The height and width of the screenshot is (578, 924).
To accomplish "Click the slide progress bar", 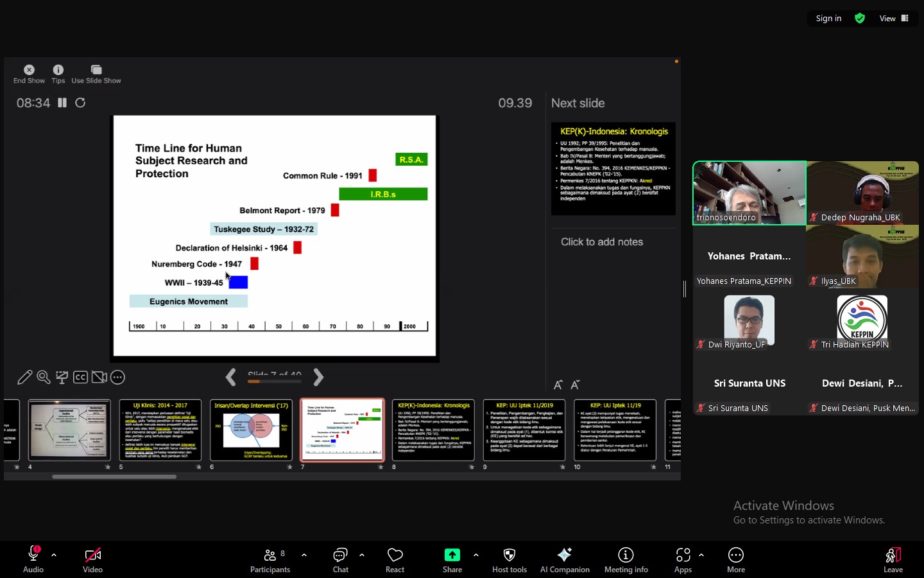I will pos(275,381).
